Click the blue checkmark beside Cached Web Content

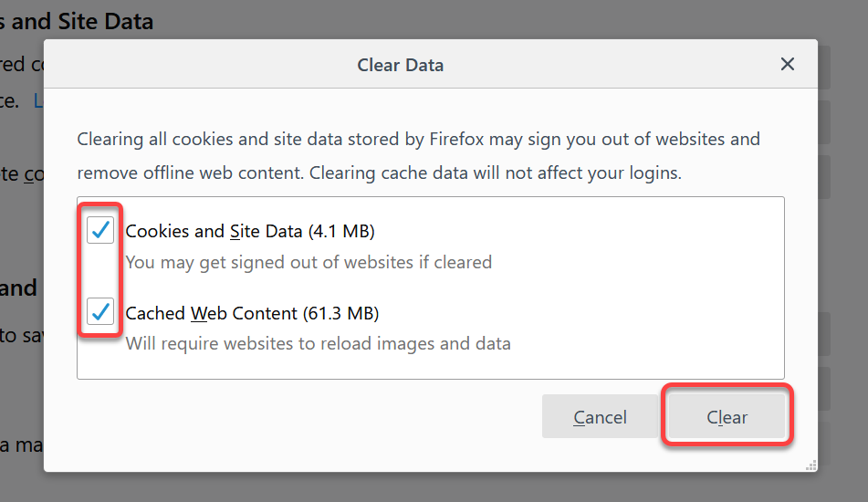[x=100, y=311]
